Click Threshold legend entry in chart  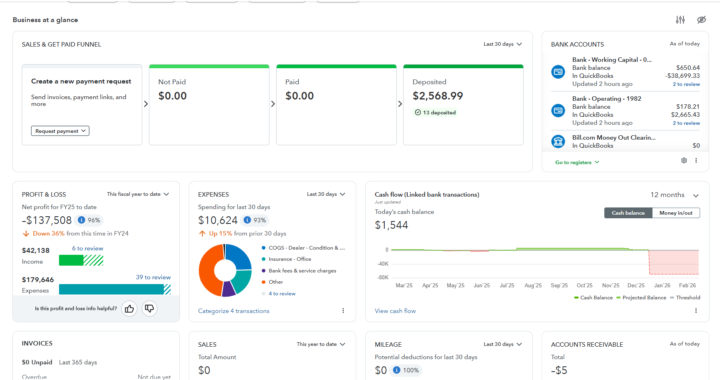click(685, 298)
